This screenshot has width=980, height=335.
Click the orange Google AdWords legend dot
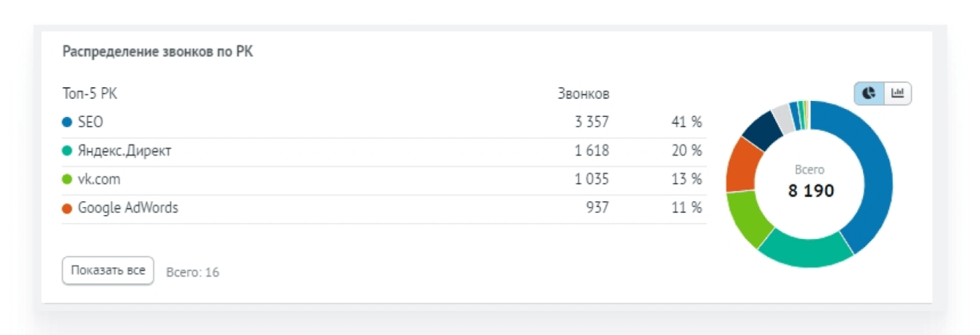pos(67,208)
